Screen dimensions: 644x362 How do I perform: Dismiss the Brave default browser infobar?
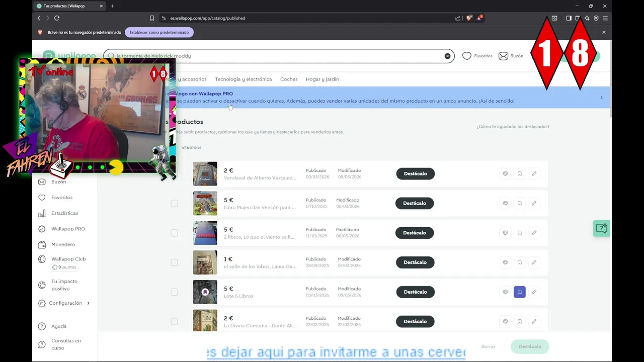604,32
